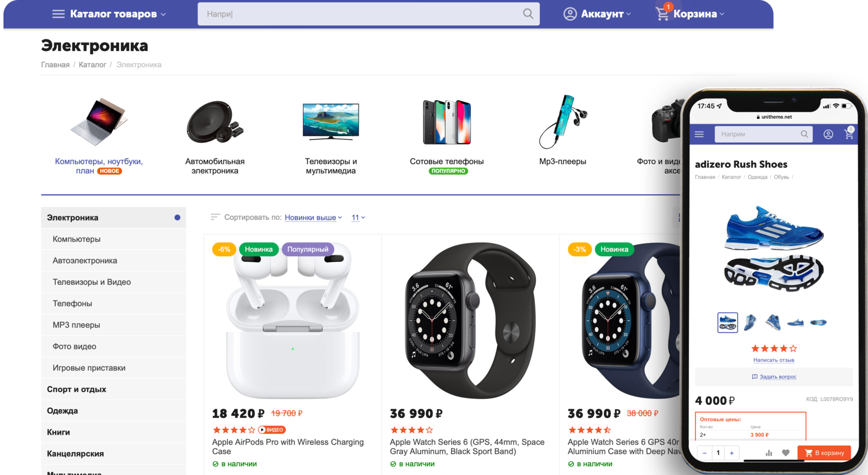The width and height of the screenshot is (868, 475).
Task: Click the В корзину button on phone
Action: pos(824,453)
